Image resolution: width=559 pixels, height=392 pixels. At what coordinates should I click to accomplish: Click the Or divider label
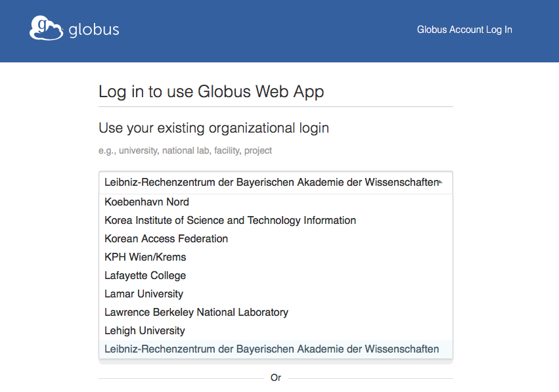coord(276,378)
